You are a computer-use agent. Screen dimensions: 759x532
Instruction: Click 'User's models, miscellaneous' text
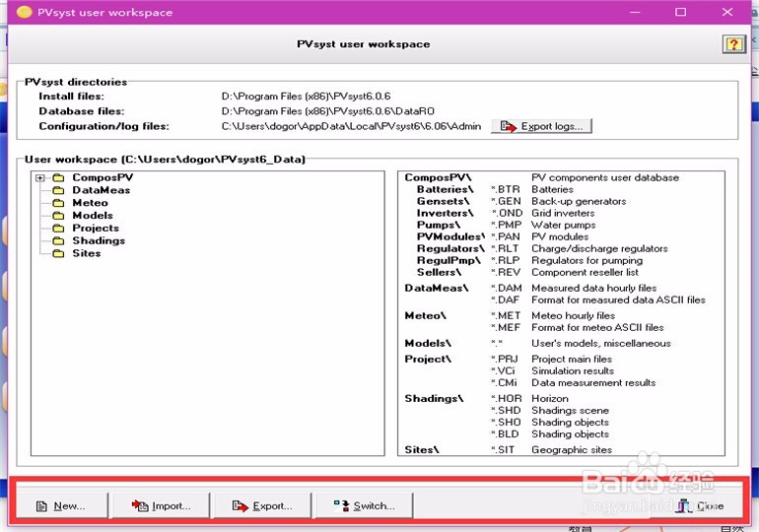point(601,344)
